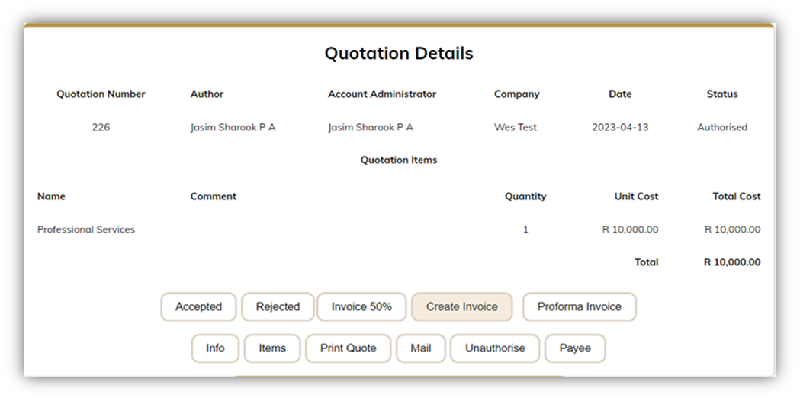The width and height of the screenshot is (800, 400).
Task: Click the 'Name' column header
Action: tap(51, 196)
